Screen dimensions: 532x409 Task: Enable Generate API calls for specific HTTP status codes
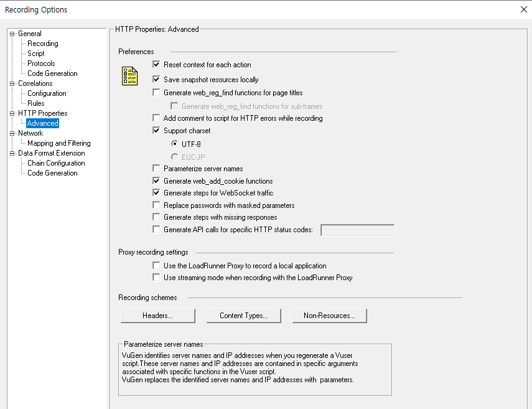click(x=156, y=230)
